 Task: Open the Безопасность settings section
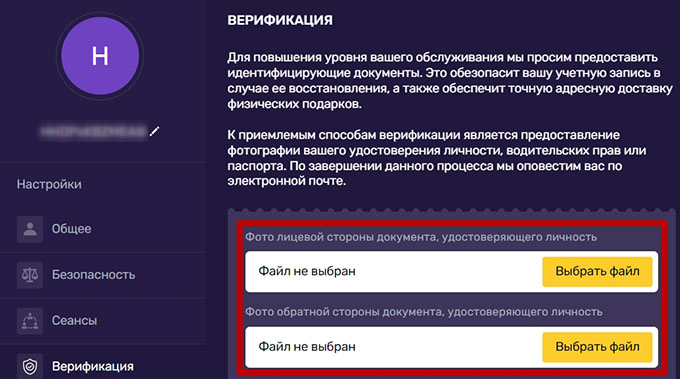click(x=102, y=275)
